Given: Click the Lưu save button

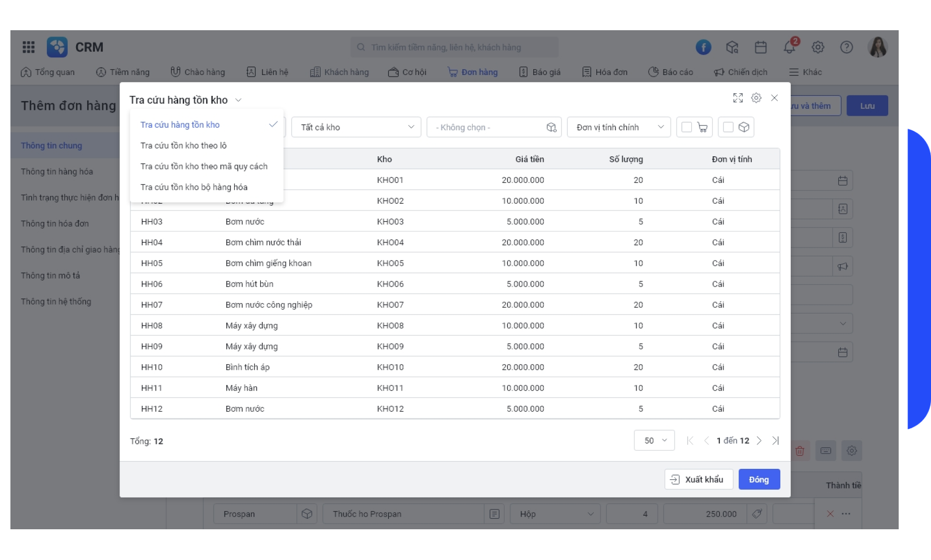Looking at the screenshot, I should (x=867, y=106).
